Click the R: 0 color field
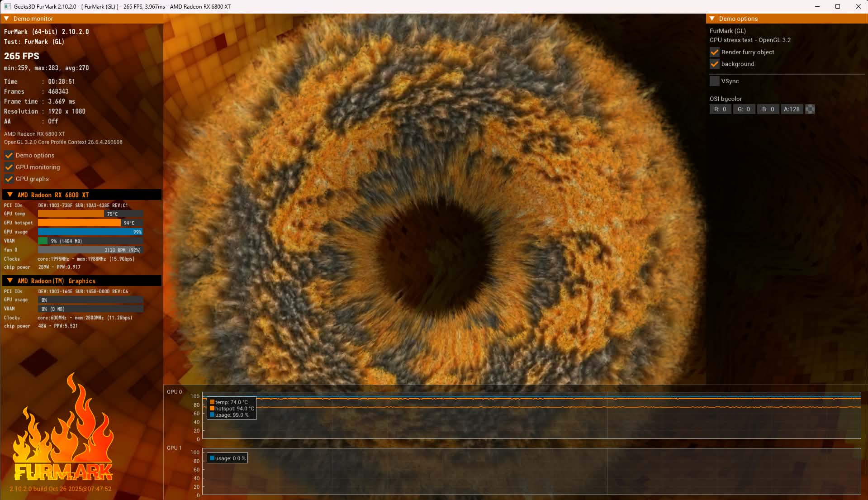This screenshot has height=500, width=868. pos(720,109)
